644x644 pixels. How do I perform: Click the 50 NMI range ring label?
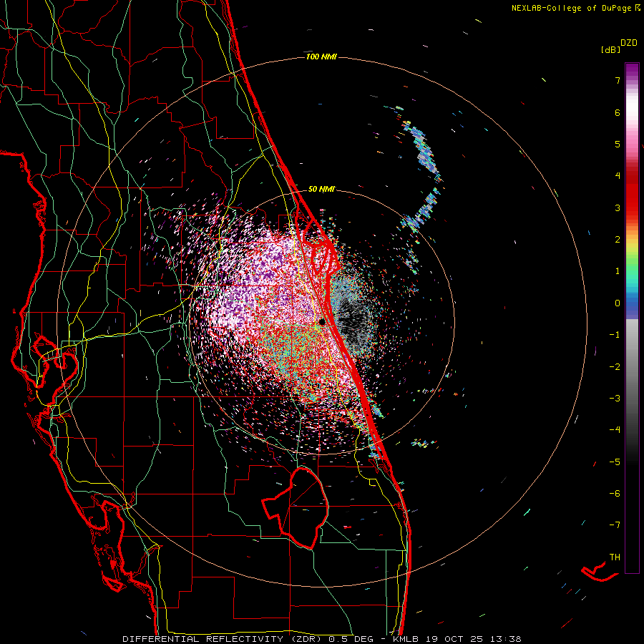(x=321, y=189)
